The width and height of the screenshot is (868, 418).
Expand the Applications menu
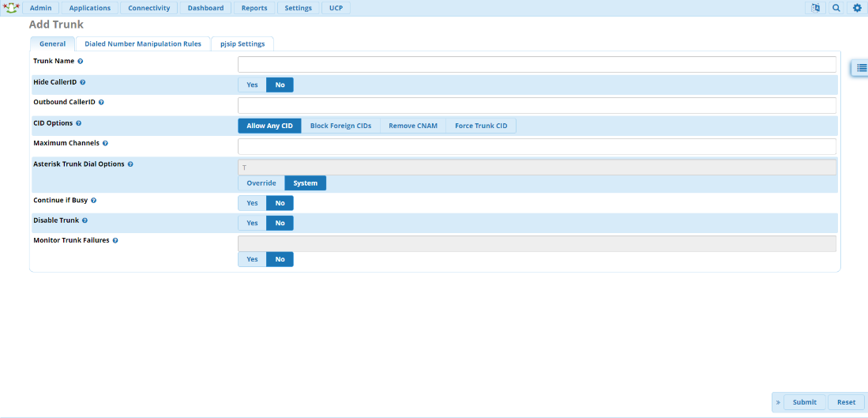click(90, 8)
